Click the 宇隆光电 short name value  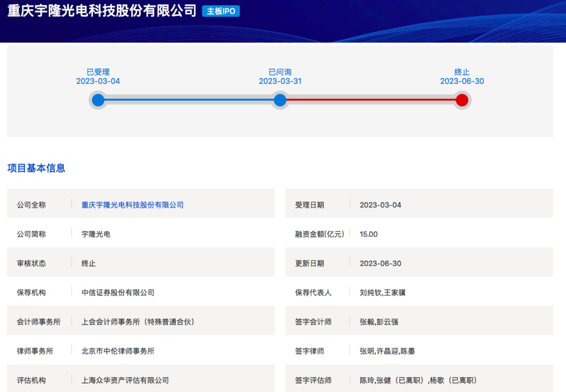(96, 234)
